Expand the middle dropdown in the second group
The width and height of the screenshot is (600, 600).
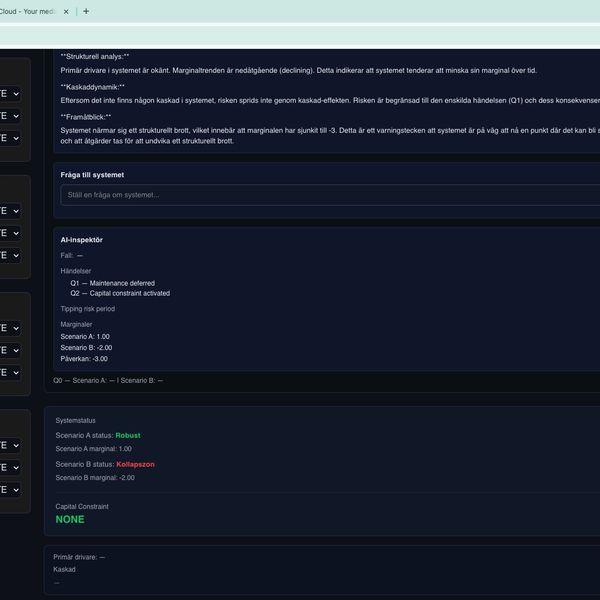tap(9, 233)
